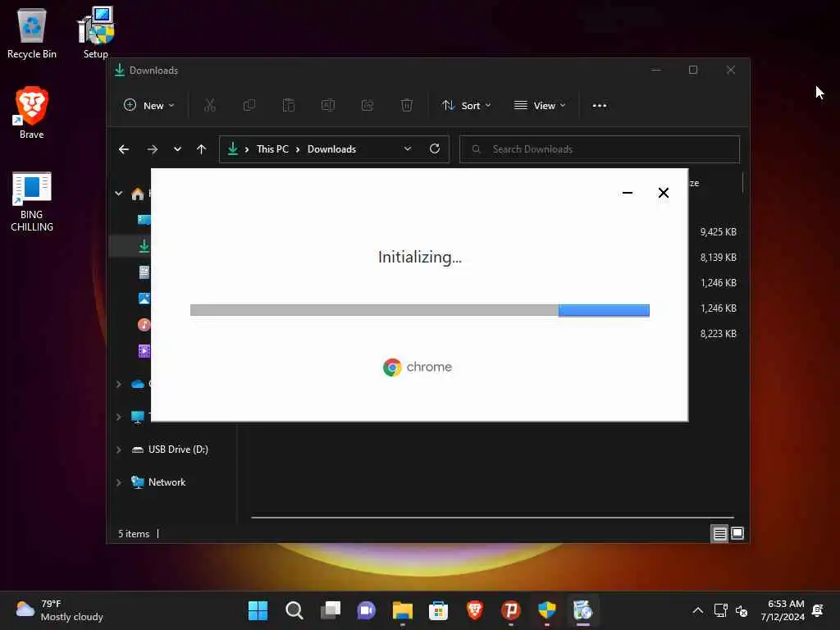The height and width of the screenshot is (630, 840).
Task: Launch the Brave desktop shortcut
Action: coord(32,113)
